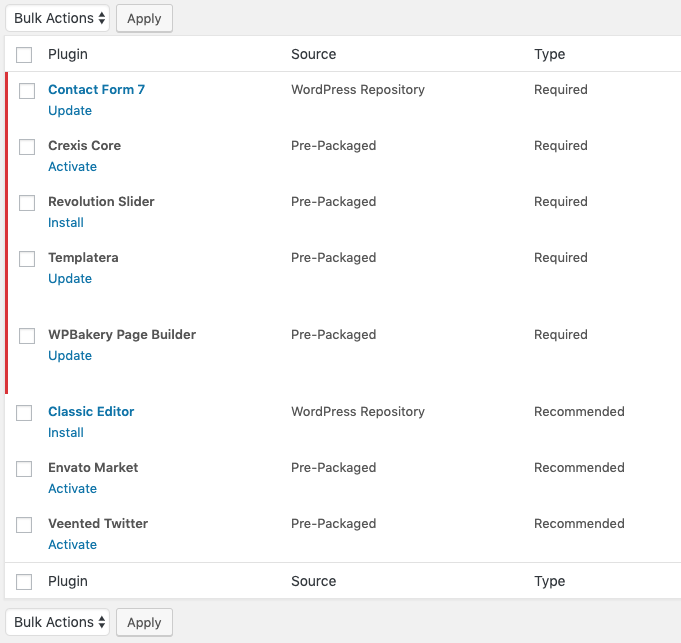
Task: Toggle the Templatera row checkbox
Action: tap(27, 259)
